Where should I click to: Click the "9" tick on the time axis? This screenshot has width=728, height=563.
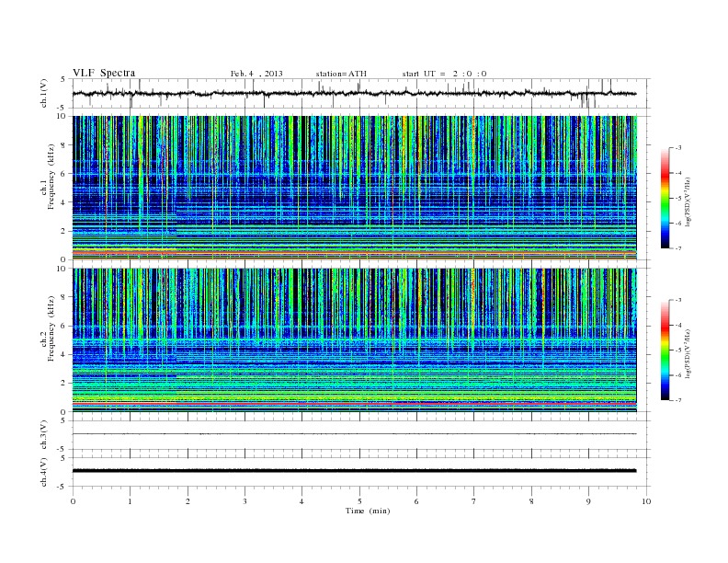point(588,501)
